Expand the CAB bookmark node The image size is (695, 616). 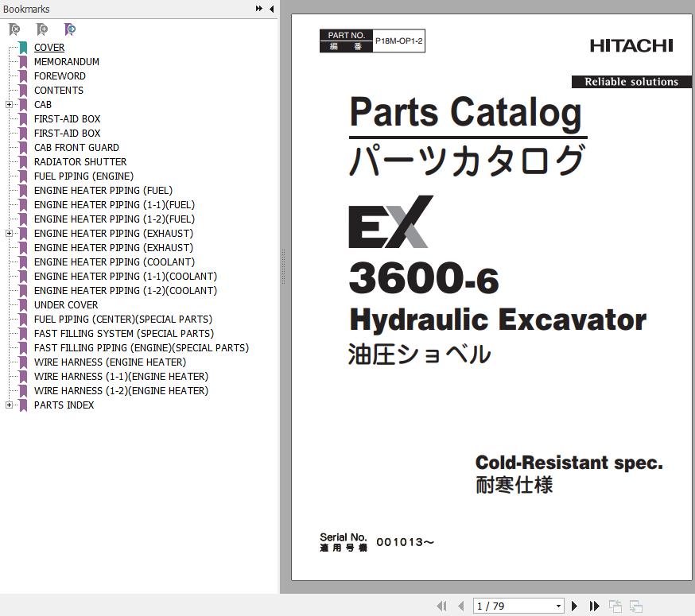pyautogui.click(x=9, y=105)
